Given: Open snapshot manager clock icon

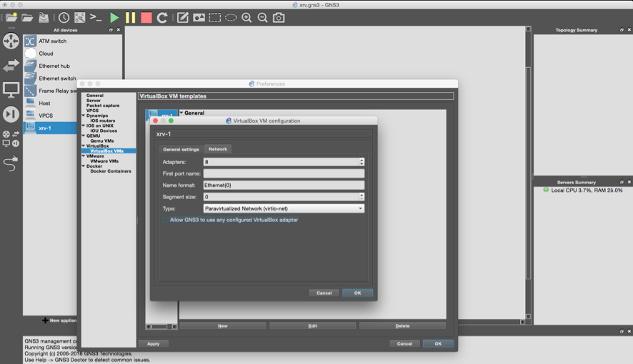Looking at the screenshot, I should (x=64, y=17).
